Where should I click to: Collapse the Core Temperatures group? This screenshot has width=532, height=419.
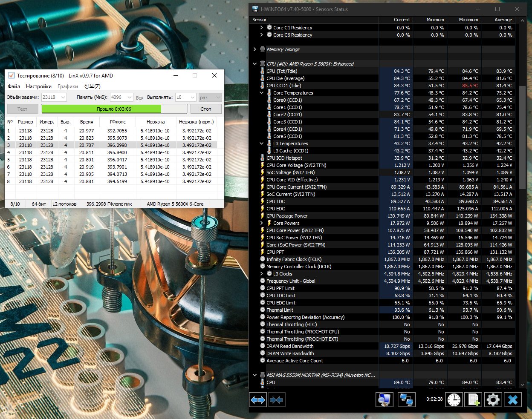point(262,93)
